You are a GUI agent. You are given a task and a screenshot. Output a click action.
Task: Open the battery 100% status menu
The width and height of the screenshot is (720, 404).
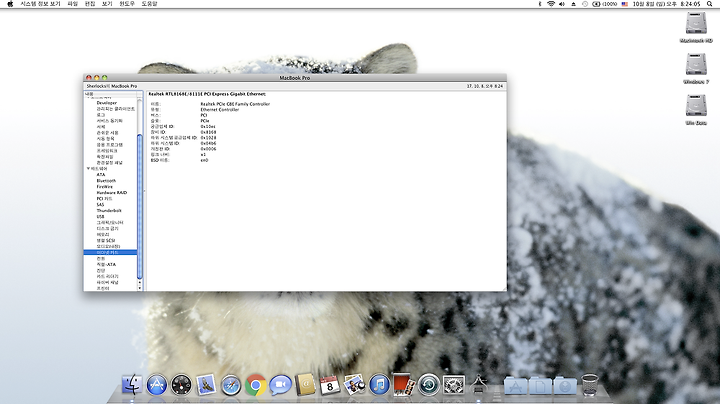[x=605, y=4]
